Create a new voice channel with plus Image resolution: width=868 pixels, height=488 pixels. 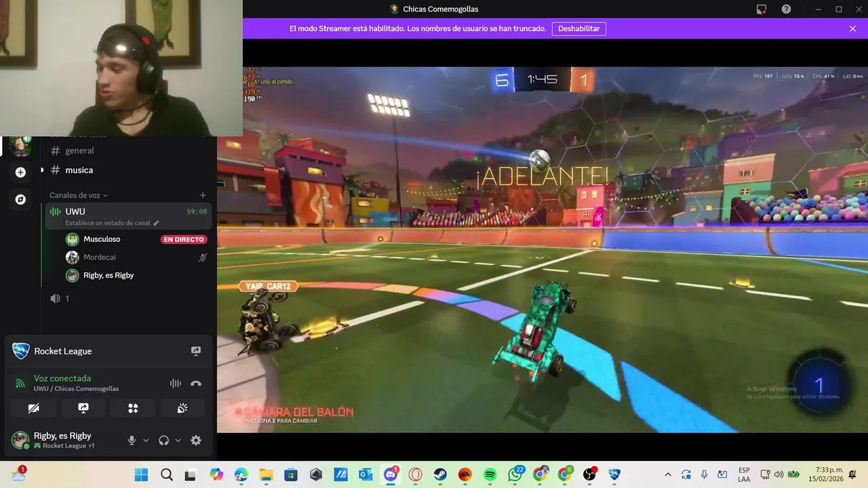[x=203, y=195]
